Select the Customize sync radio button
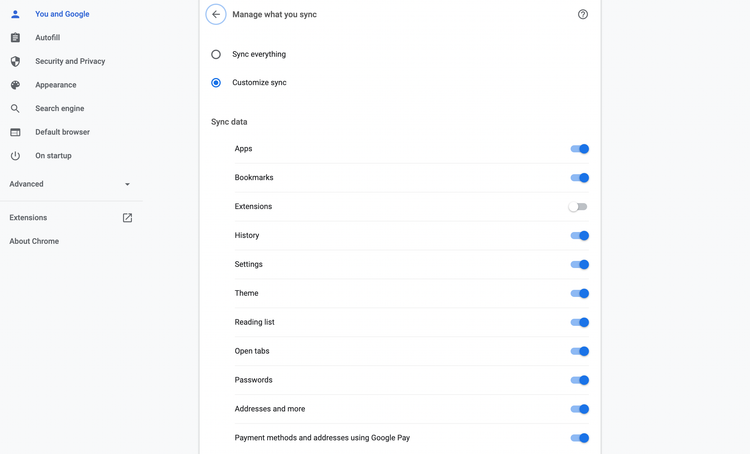The height and width of the screenshot is (454, 750). 216,83
